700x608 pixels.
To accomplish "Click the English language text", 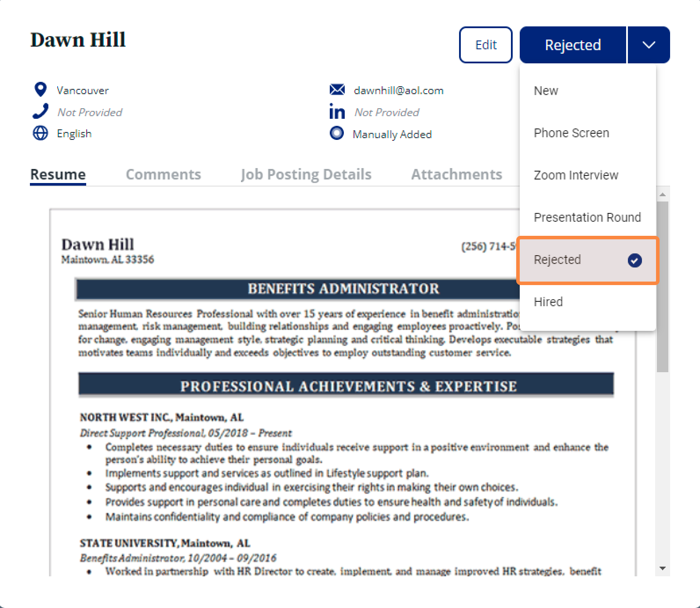I will pyautogui.click(x=74, y=133).
